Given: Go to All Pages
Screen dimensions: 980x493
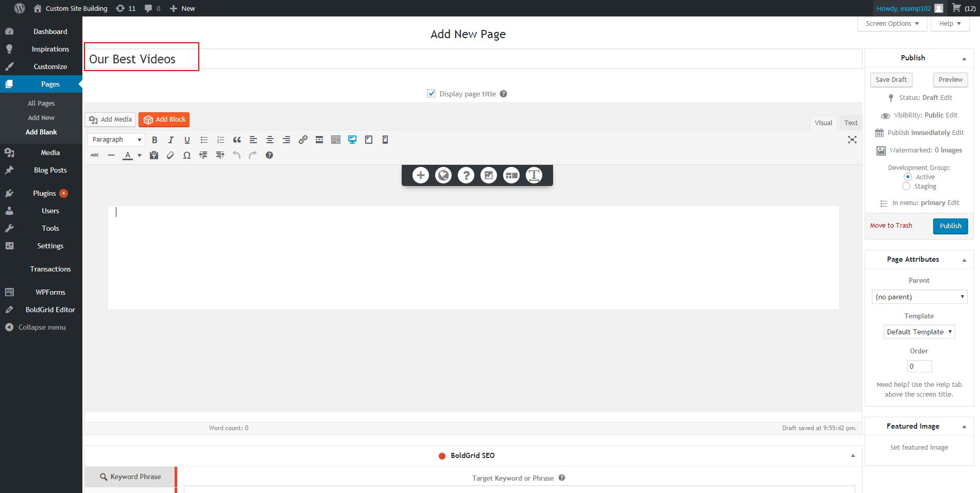Looking at the screenshot, I should pos(41,103).
